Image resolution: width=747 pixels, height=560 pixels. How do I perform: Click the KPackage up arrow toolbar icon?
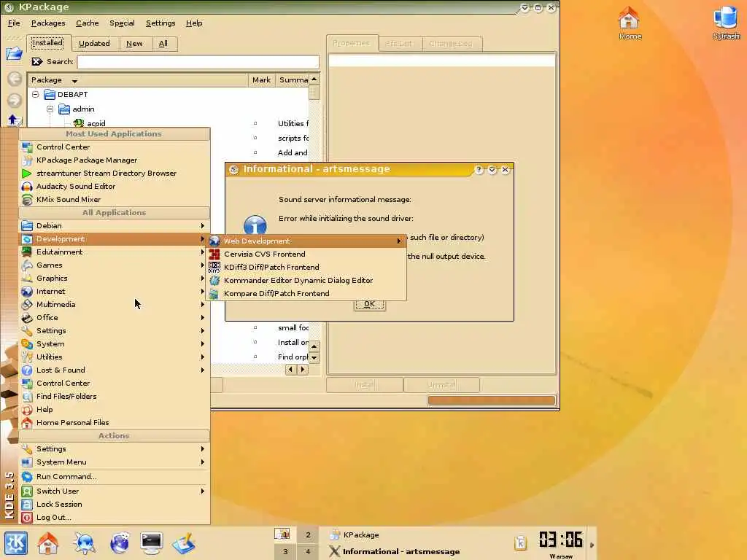13,120
